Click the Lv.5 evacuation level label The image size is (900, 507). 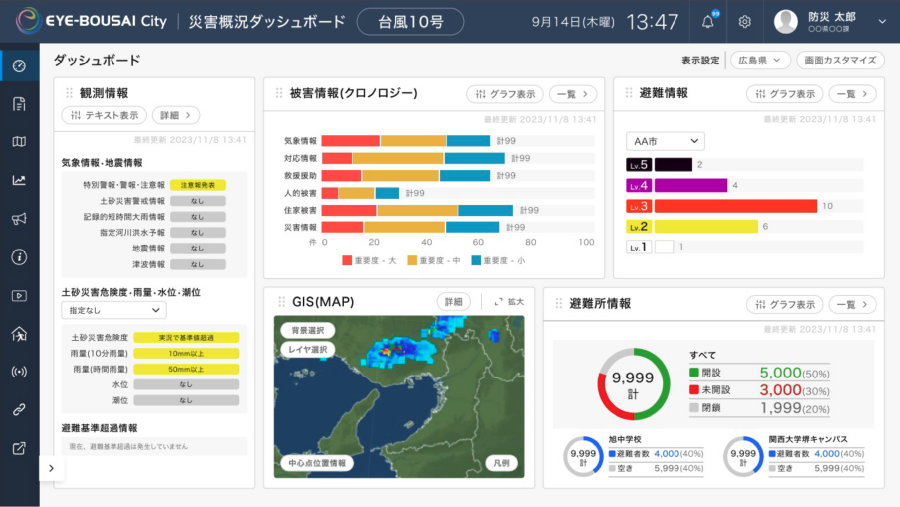point(639,165)
